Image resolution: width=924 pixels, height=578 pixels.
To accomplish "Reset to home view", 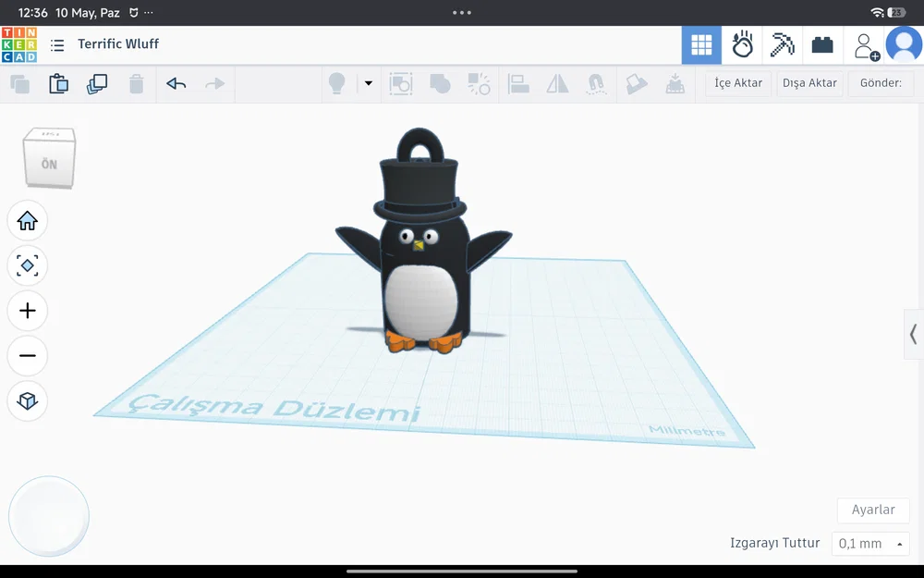I will tap(28, 221).
